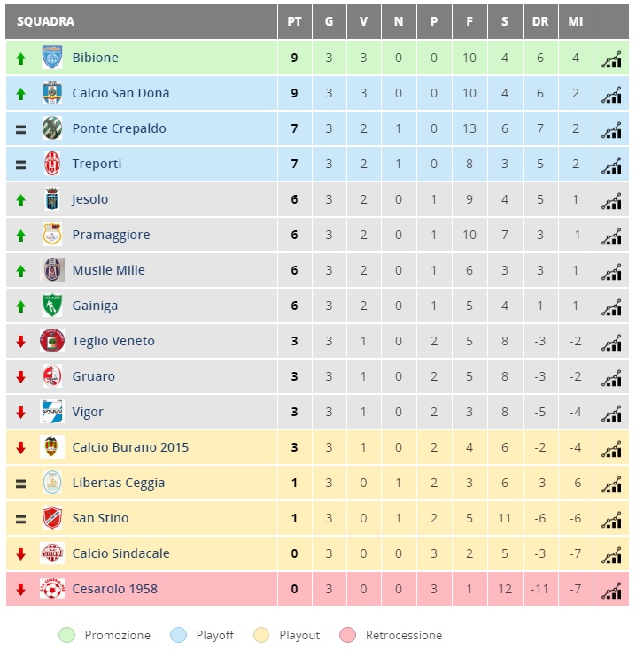
Task: Open the stats chart icon for Treporti
Action: 611,166
